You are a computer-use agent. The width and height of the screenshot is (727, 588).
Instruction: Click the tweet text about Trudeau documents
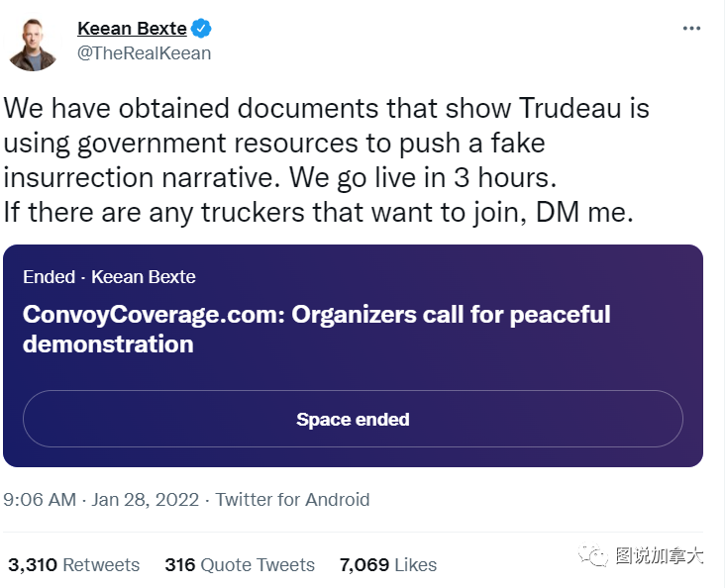327,160
